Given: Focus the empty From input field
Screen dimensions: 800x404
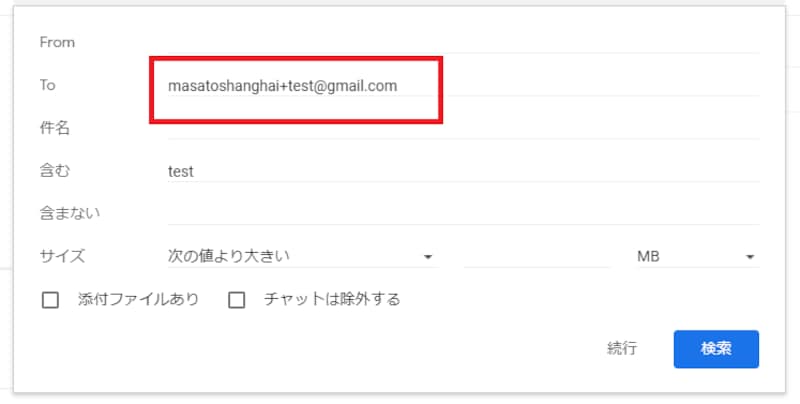Looking at the screenshot, I should 463,42.
